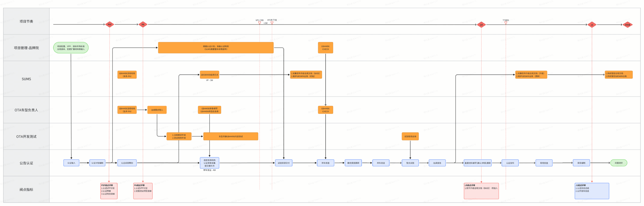Select the green 问题闭环 end node
Image resolution: width=644 pixels, height=206 pixels.
(x=619, y=163)
